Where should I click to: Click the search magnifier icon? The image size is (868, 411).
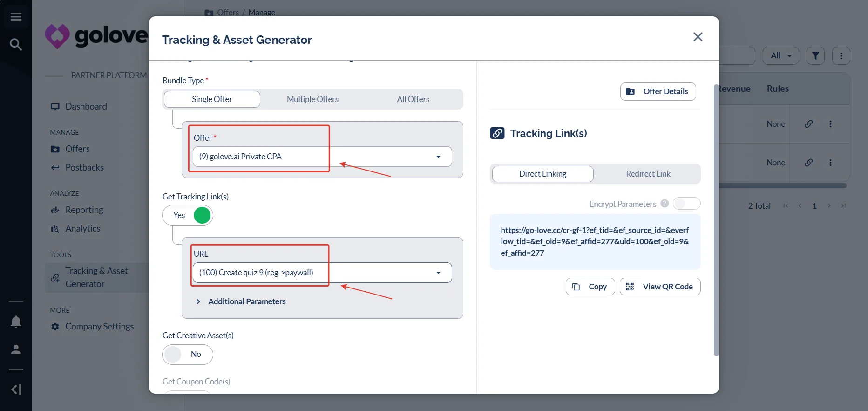point(16,44)
